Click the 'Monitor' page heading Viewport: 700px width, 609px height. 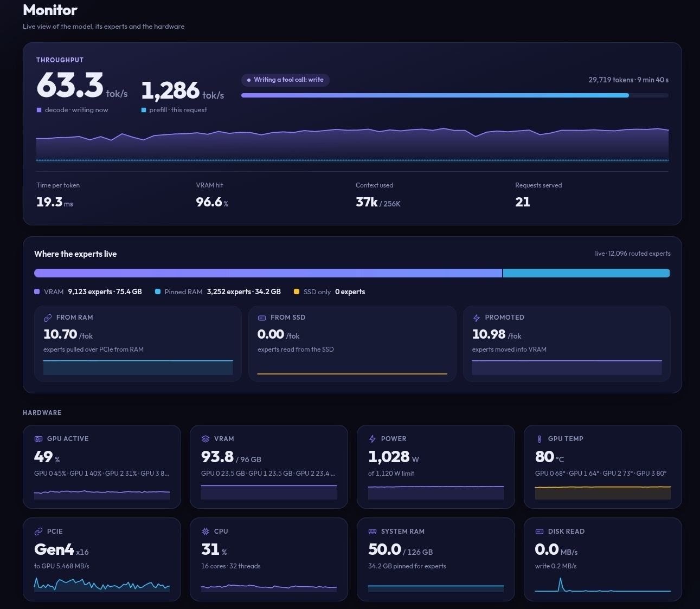[x=50, y=10]
